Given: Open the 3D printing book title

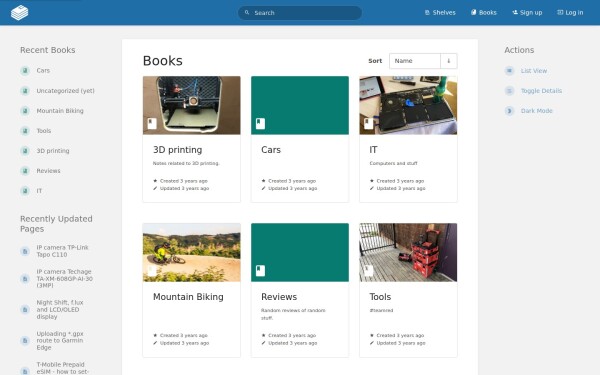Looking at the screenshot, I should point(178,150).
